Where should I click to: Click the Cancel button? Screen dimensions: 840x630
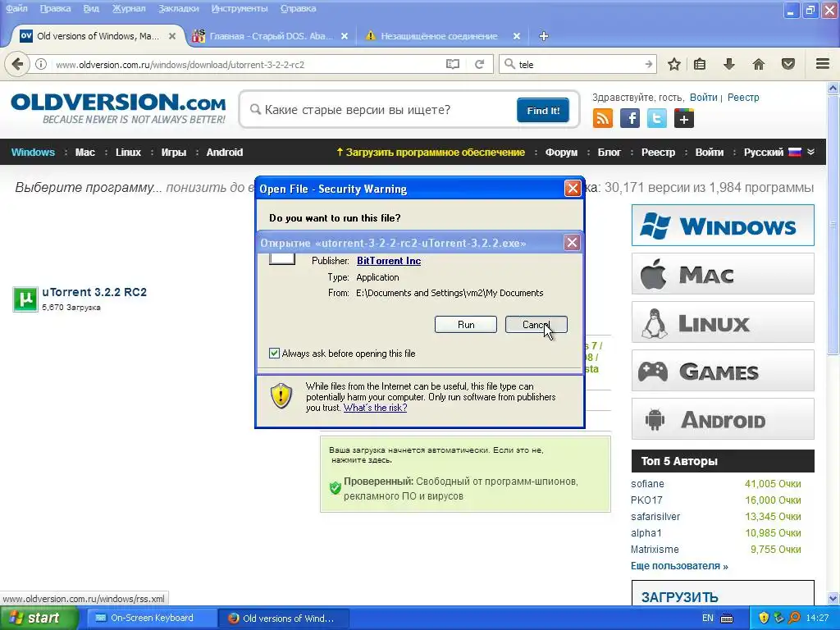(536, 325)
